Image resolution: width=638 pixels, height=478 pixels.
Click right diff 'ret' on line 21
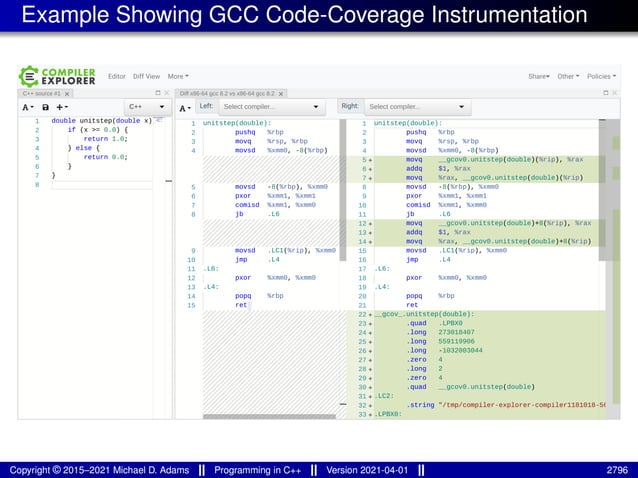pos(412,305)
